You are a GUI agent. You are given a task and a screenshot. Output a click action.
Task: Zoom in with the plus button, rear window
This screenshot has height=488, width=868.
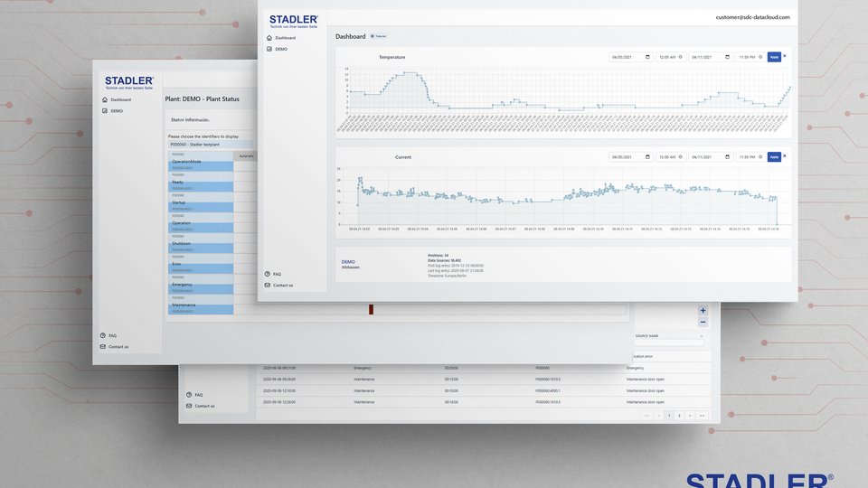click(x=703, y=310)
